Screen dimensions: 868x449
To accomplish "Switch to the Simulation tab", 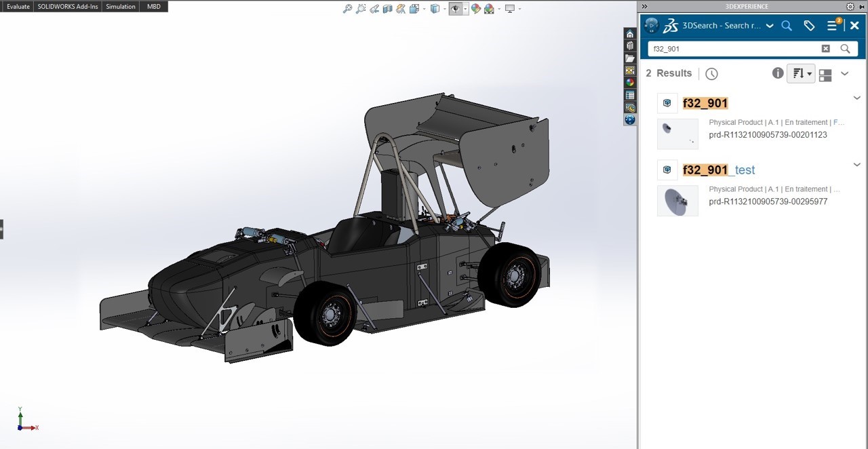I will 120,6.
